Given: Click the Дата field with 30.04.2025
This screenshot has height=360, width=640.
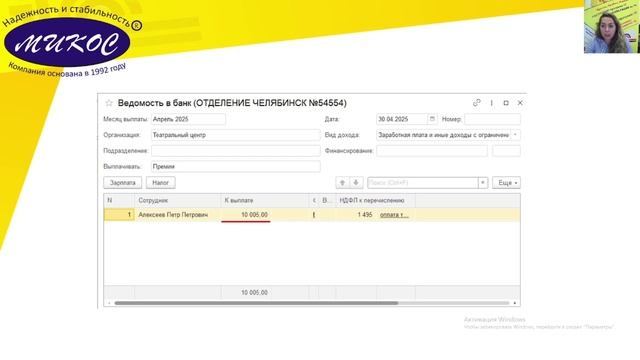Looking at the screenshot, I should (x=402, y=119).
